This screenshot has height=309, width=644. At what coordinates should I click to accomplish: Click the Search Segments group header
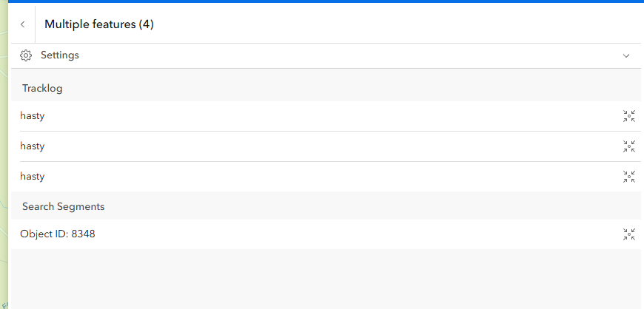tap(63, 207)
